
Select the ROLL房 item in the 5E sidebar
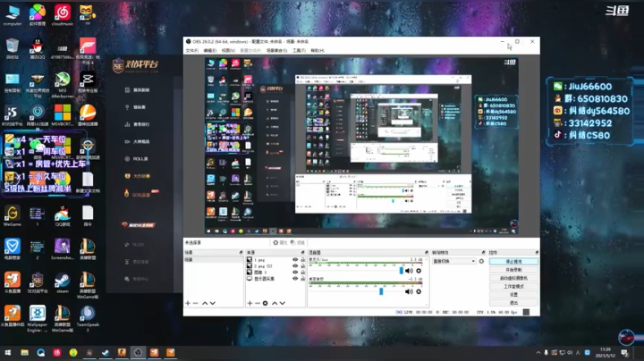pos(137,159)
